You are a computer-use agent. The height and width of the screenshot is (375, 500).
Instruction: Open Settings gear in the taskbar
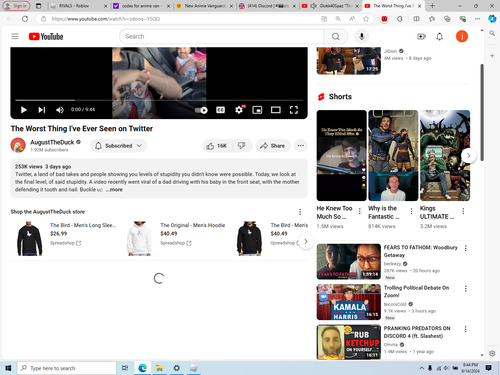(177, 368)
